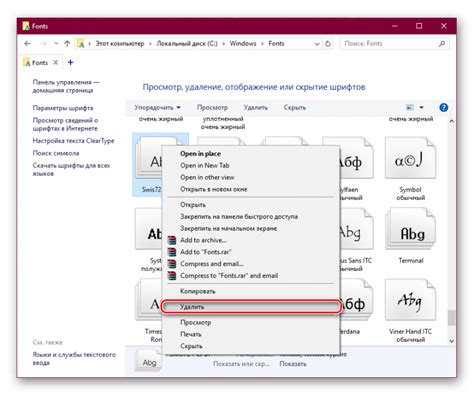Select the Symbol font thumbnail

coord(410,158)
